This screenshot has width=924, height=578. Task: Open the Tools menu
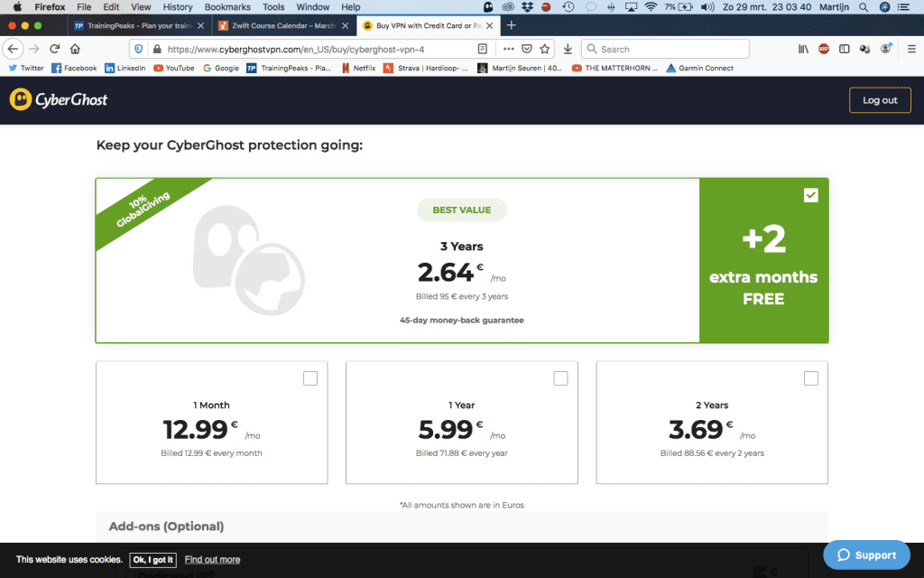(273, 7)
